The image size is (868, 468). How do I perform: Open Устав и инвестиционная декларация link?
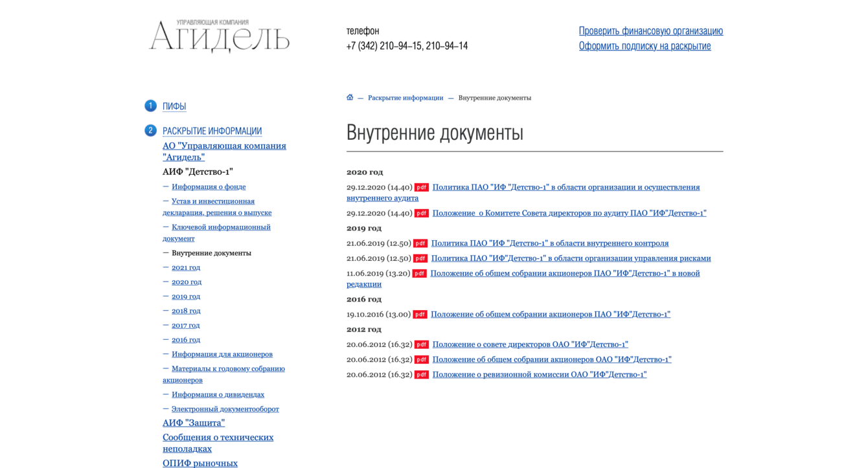pyautogui.click(x=217, y=206)
